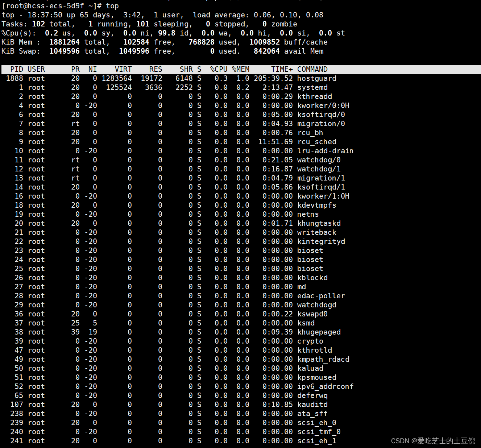
Task: Click the scsi_tmf_0 process
Action: click(x=319, y=432)
